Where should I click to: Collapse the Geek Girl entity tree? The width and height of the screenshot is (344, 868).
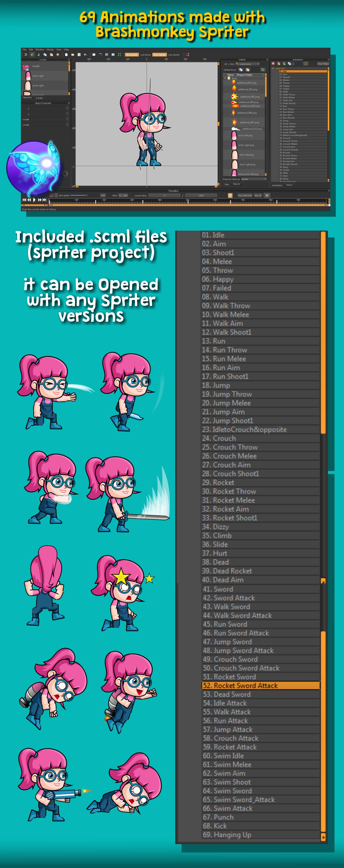click(273, 69)
